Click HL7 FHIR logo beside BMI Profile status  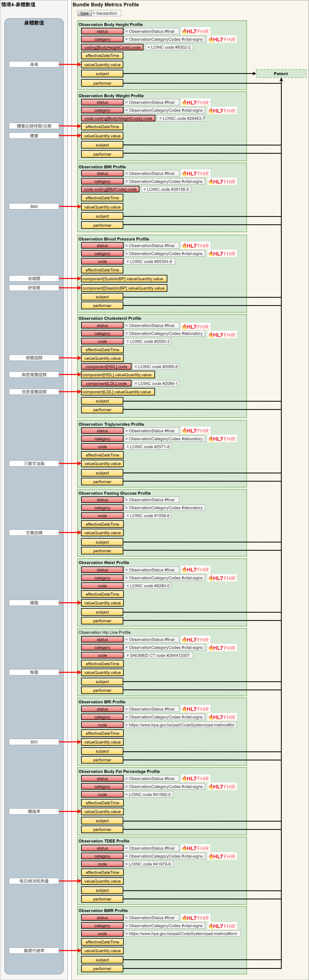(x=195, y=174)
